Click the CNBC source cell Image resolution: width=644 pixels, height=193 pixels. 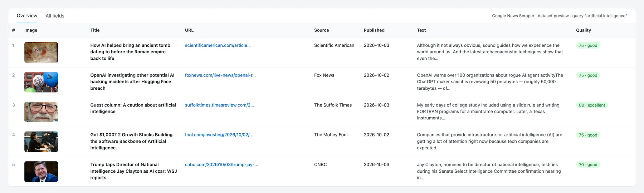click(x=321, y=164)
